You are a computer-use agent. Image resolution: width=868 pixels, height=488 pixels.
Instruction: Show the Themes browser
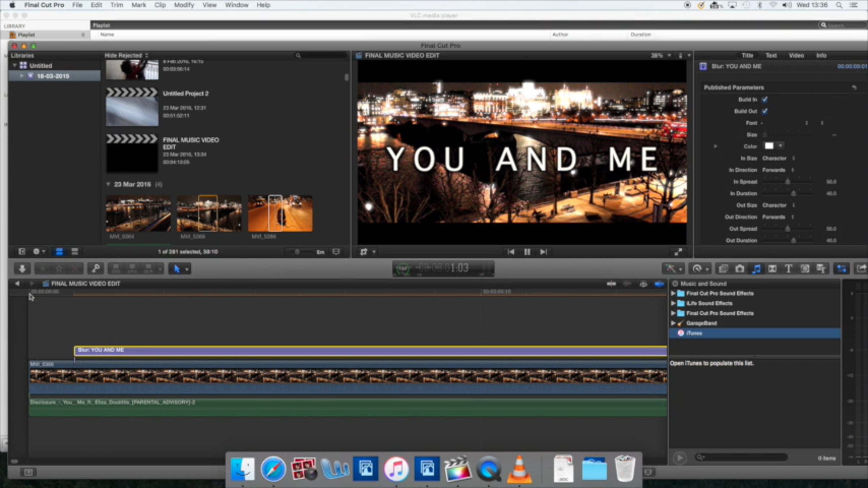(821, 269)
